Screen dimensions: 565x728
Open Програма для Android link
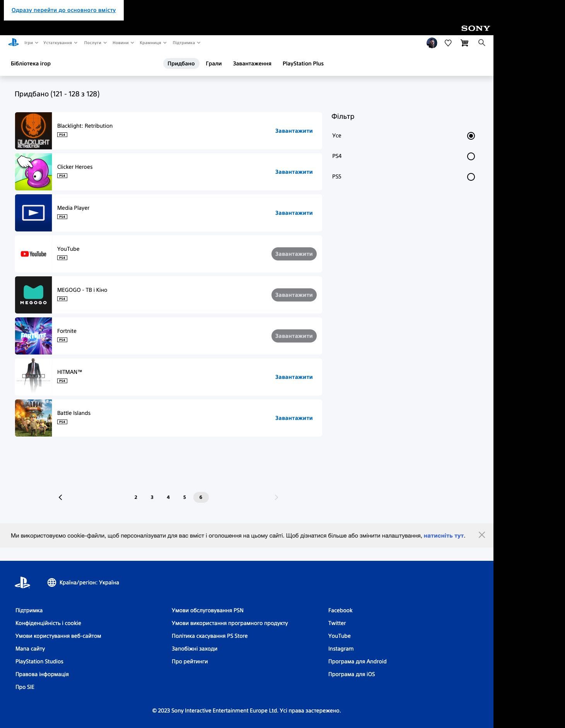point(357,661)
